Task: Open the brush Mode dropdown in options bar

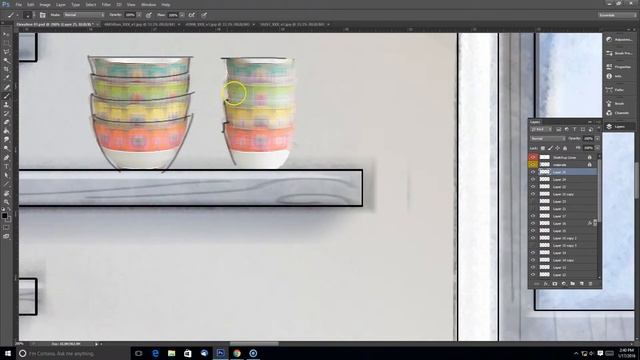Action: click(x=84, y=15)
